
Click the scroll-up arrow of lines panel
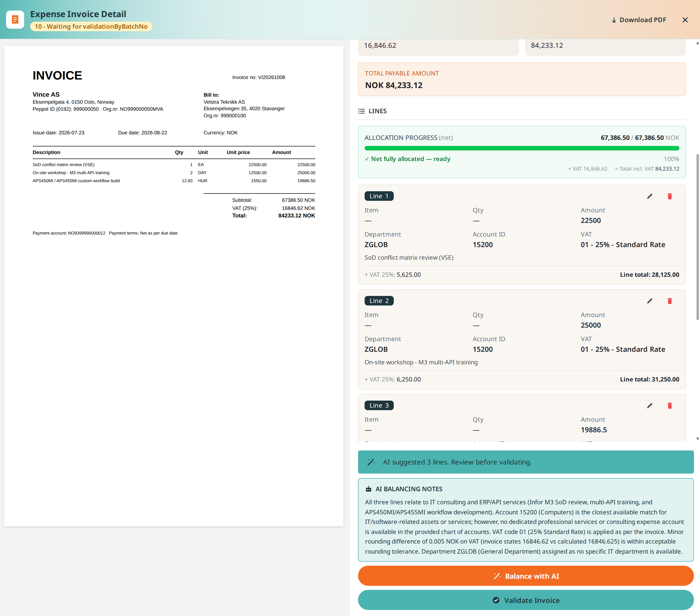click(x=697, y=43)
